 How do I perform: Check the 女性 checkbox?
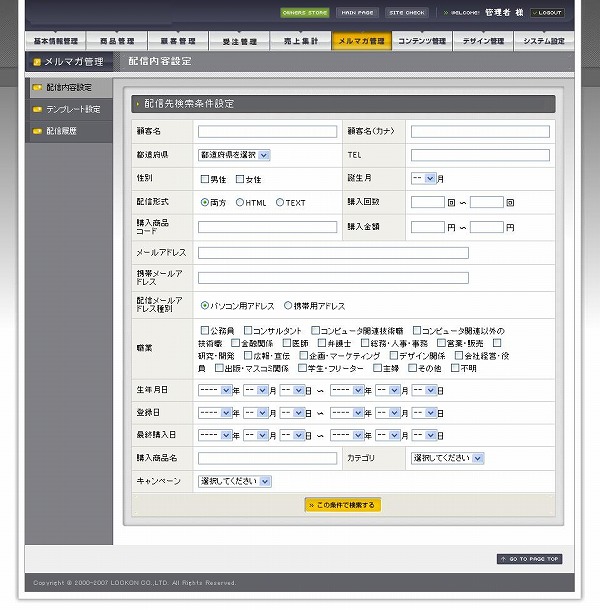pos(240,179)
